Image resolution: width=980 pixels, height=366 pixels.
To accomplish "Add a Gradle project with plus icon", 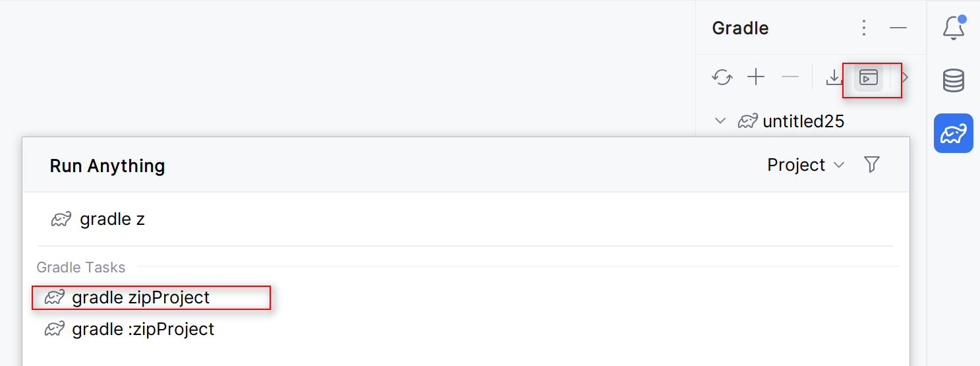I will (756, 78).
